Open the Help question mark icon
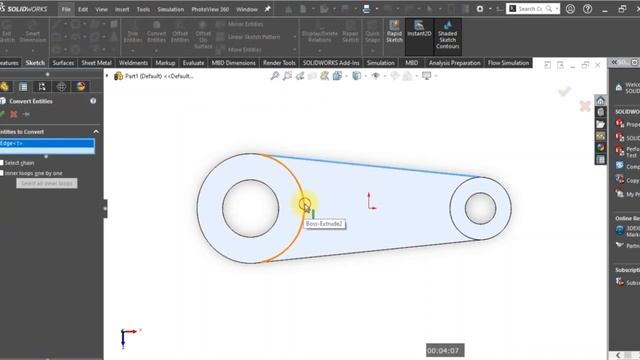The image size is (640, 360). (587, 9)
